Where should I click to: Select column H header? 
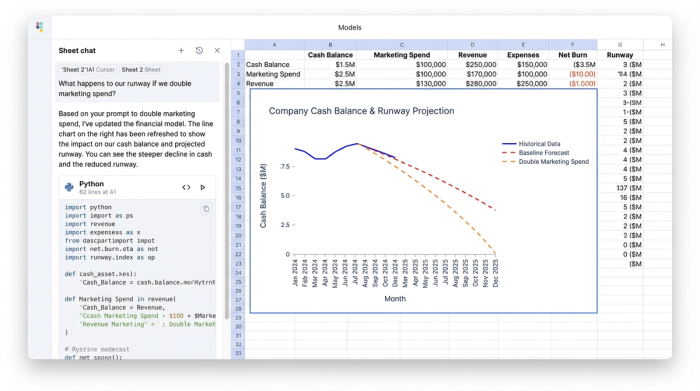pos(662,45)
